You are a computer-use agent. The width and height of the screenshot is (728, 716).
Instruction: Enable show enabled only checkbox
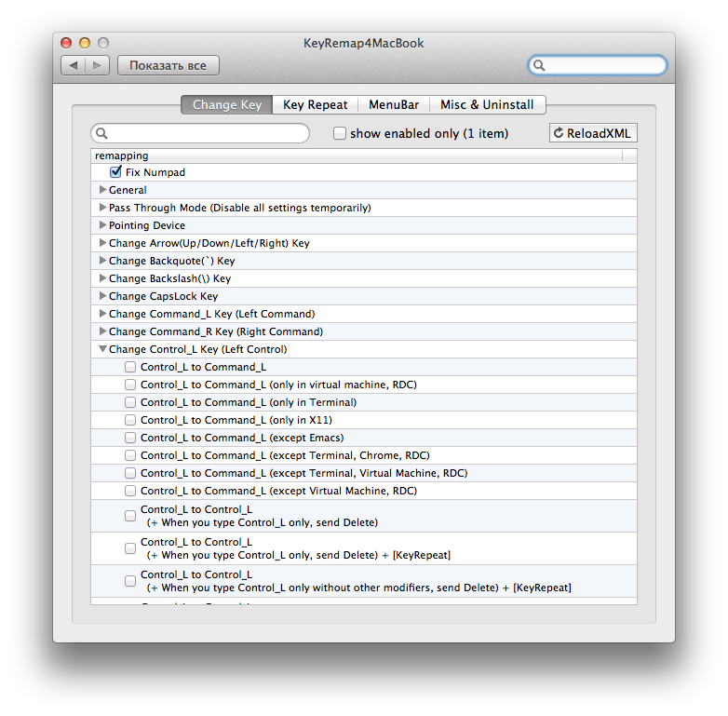(x=340, y=134)
